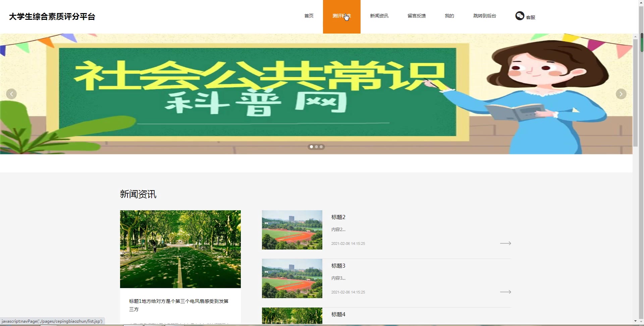The width and height of the screenshot is (644, 326).
Task: Click 跳转到后台 navigation link
Action: (484, 16)
